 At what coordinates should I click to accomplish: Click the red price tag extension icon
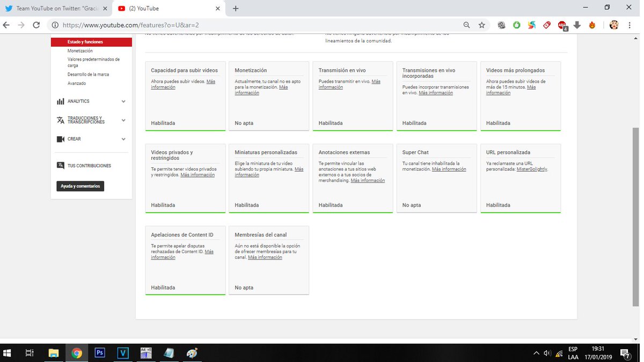[546, 25]
